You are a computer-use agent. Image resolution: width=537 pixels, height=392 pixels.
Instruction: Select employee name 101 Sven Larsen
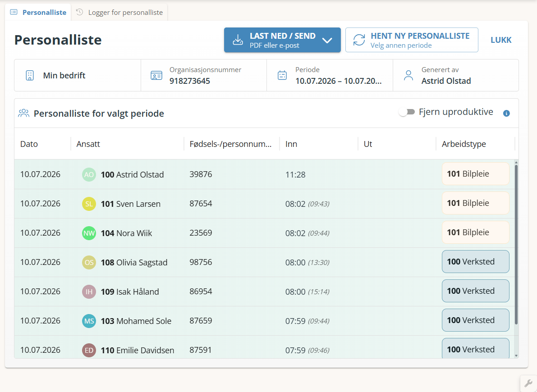[130, 204]
